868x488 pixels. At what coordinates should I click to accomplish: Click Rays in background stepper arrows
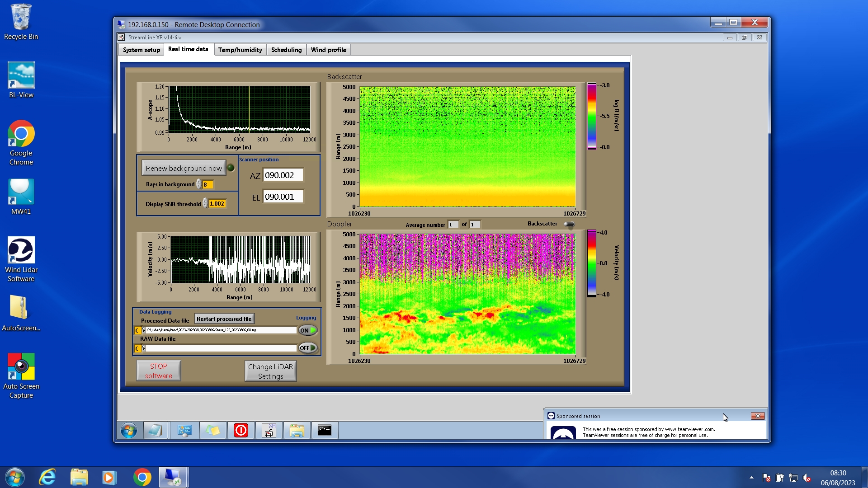(199, 184)
